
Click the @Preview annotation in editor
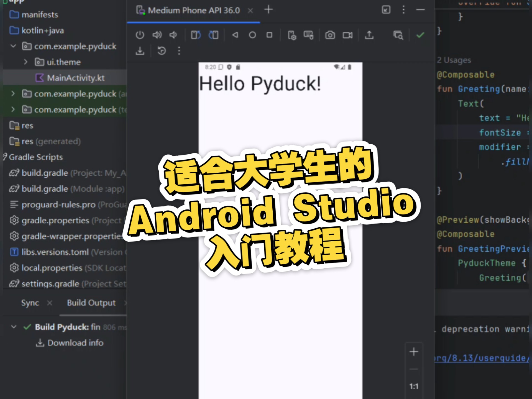tap(458, 220)
